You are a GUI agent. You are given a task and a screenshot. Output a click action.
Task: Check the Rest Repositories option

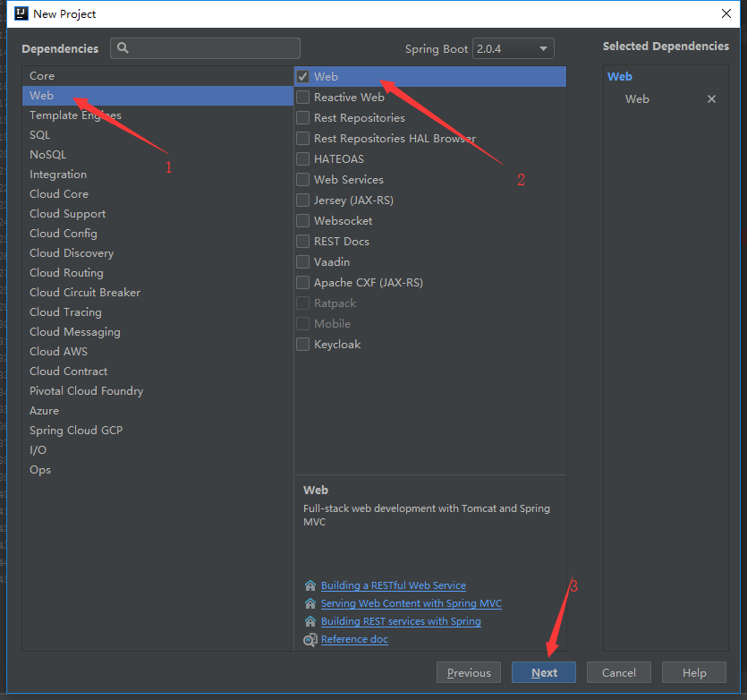(x=303, y=118)
